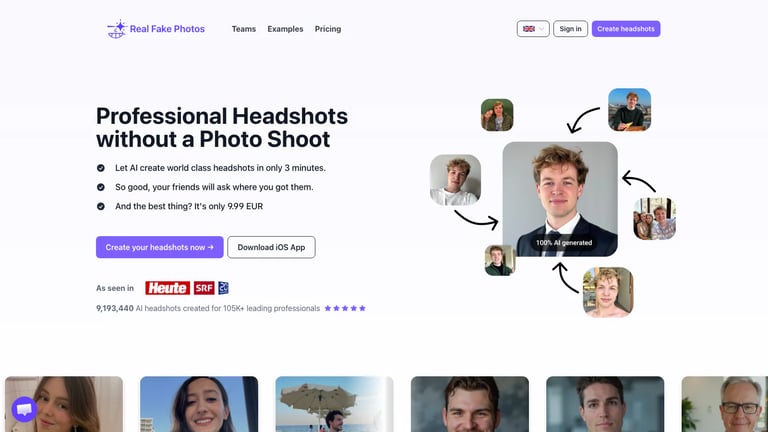Click the '100% AI generated' badge

pos(564,243)
